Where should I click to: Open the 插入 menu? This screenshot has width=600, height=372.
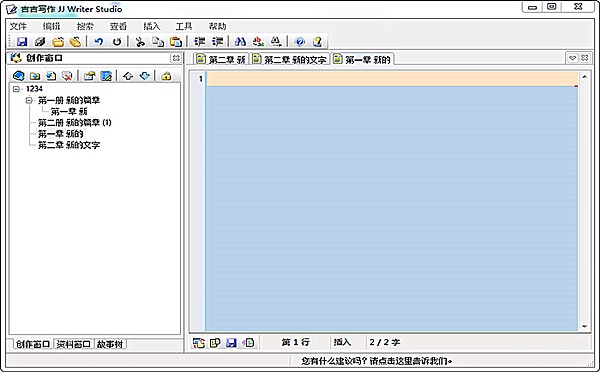pyautogui.click(x=152, y=26)
